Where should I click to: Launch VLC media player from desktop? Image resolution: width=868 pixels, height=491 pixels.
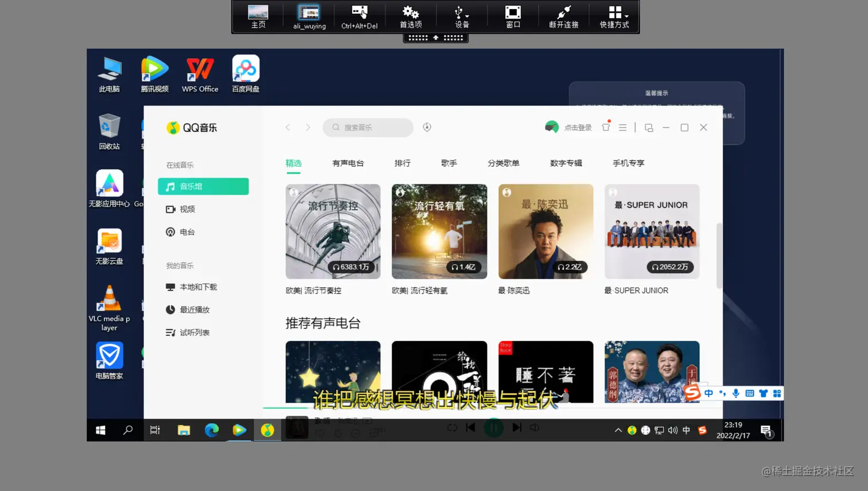109,308
